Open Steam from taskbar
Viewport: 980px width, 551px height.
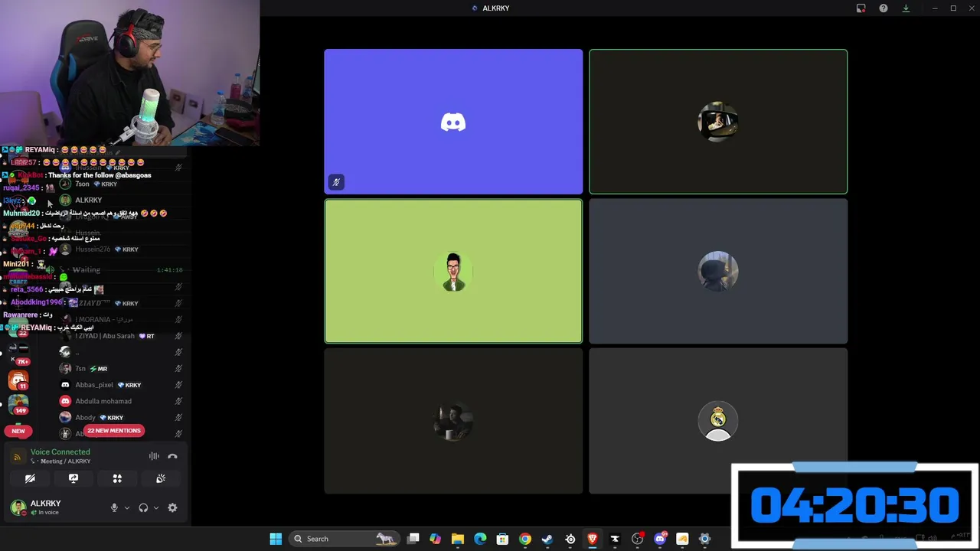[x=547, y=539]
